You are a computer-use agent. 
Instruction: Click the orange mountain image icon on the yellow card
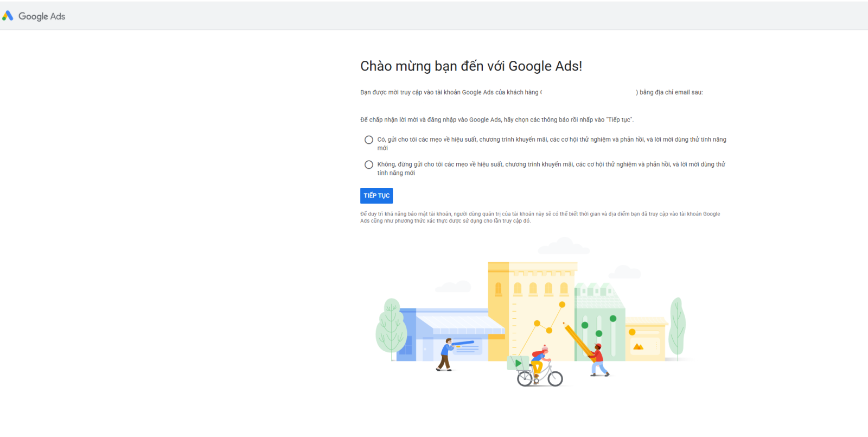coord(639,346)
